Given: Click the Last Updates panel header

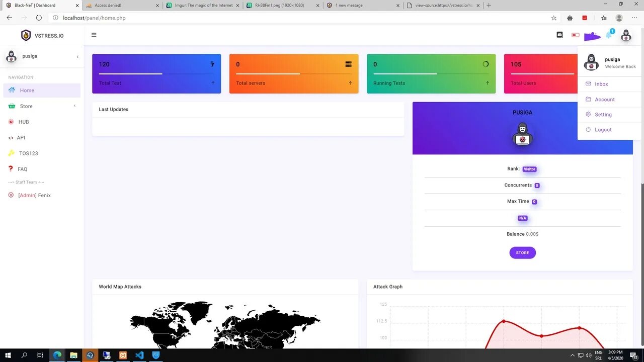Looking at the screenshot, I should (248, 110).
